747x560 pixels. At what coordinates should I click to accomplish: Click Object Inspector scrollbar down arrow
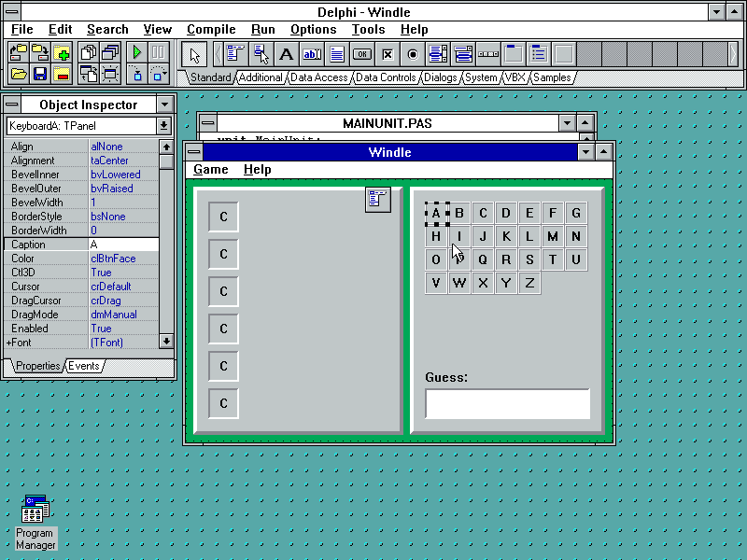point(166,341)
